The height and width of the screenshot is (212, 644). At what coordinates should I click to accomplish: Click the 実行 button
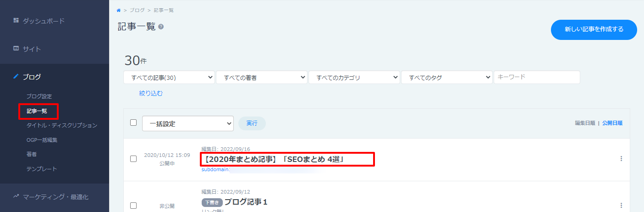pyautogui.click(x=252, y=123)
